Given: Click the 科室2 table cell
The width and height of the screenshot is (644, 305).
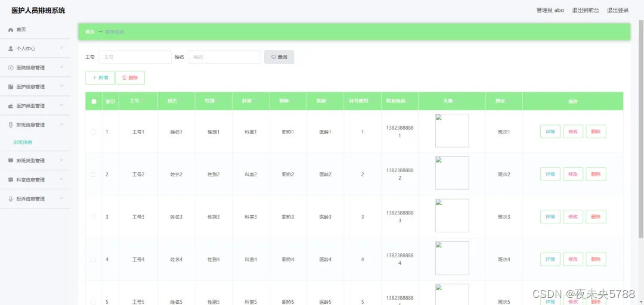Looking at the screenshot, I should [250, 175].
